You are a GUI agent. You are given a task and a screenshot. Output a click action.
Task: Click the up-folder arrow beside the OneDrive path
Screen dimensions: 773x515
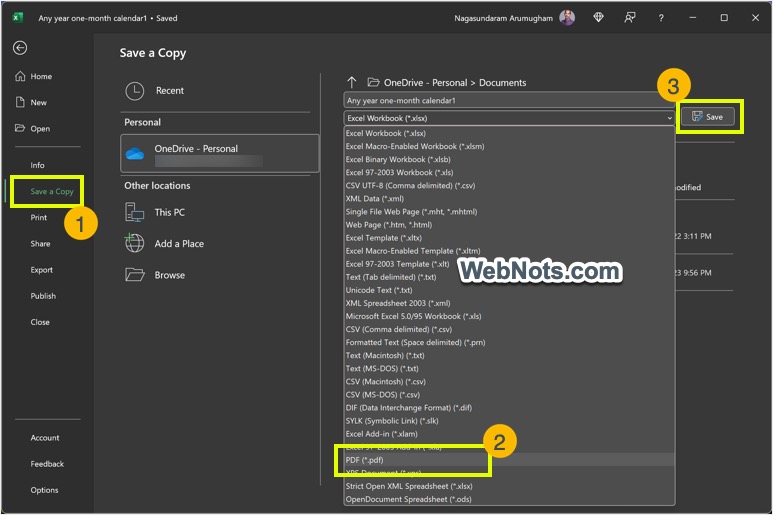(x=352, y=82)
